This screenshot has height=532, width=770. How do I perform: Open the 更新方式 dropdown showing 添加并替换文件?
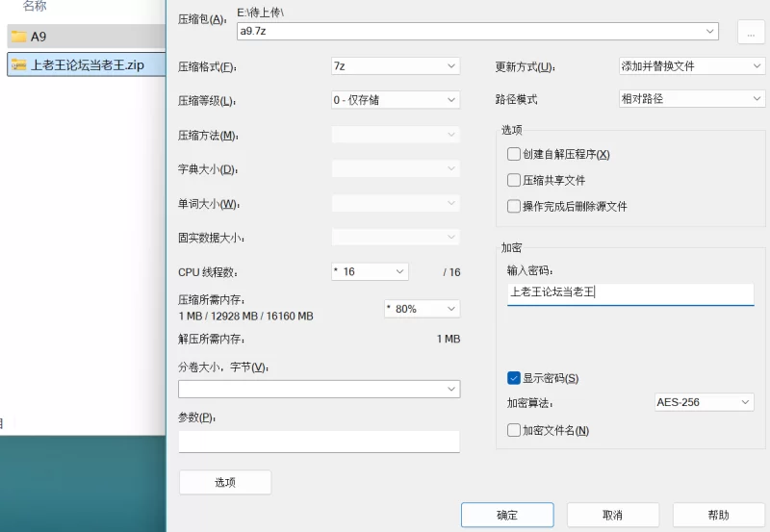coord(691,65)
